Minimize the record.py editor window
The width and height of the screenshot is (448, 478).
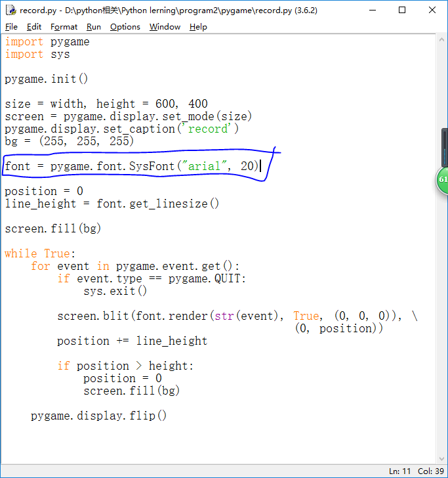[372, 11]
